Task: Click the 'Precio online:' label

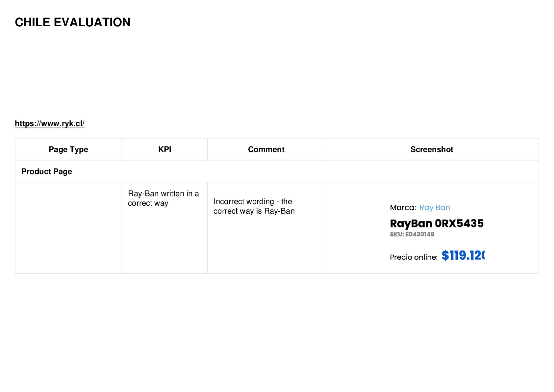Action: tap(414, 257)
